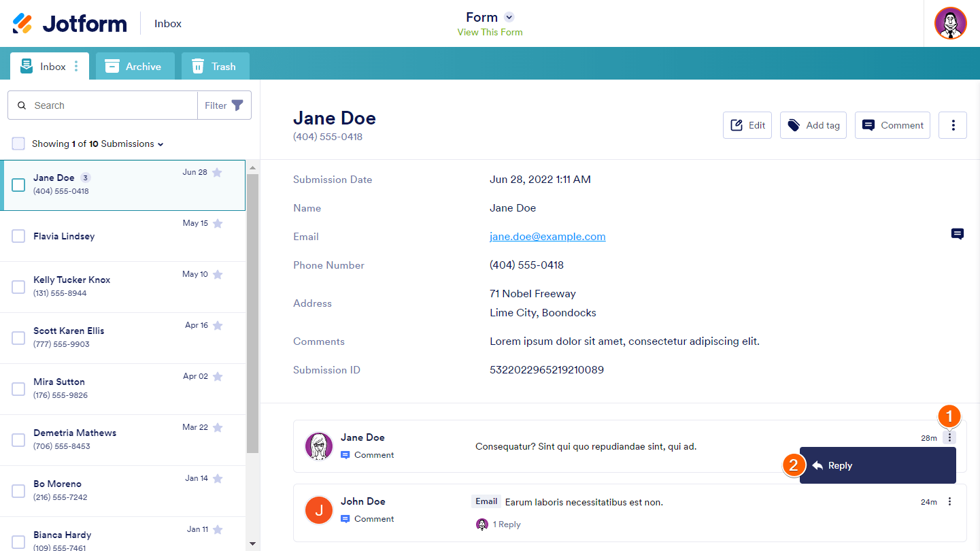The height and width of the screenshot is (551, 980).
Task: Click the magnifier icon in the search box
Action: coord(22,105)
